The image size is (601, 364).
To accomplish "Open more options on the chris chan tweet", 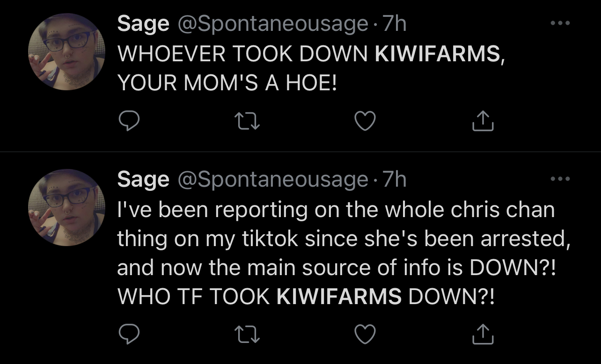I will pyautogui.click(x=561, y=179).
